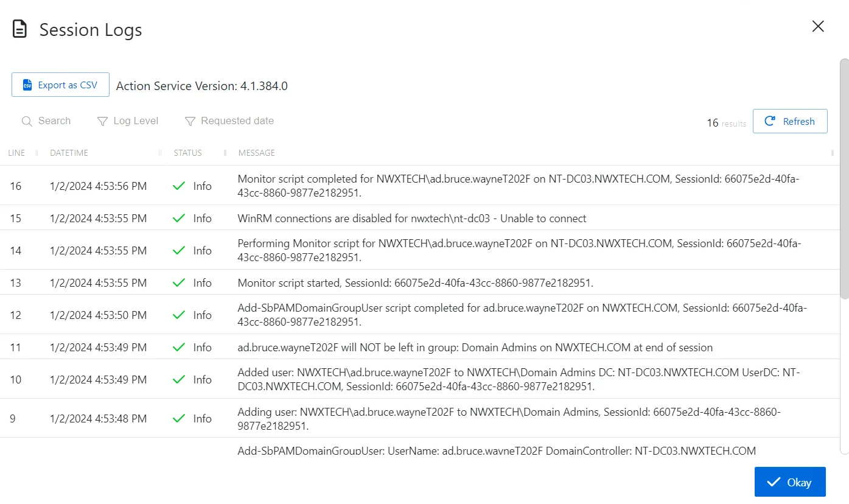This screenshot has width=849, height=504.
Task: Sort by DATETIME column header
Action: [69, 153]
